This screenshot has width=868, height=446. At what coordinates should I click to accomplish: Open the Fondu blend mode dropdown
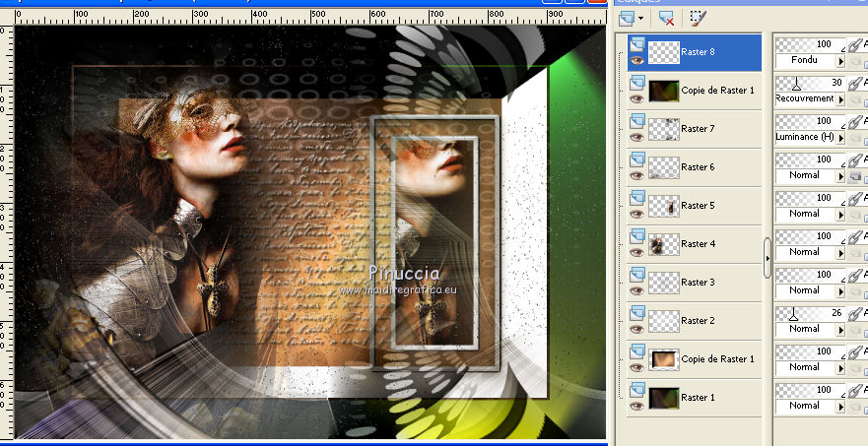click(x=840, y=61)
